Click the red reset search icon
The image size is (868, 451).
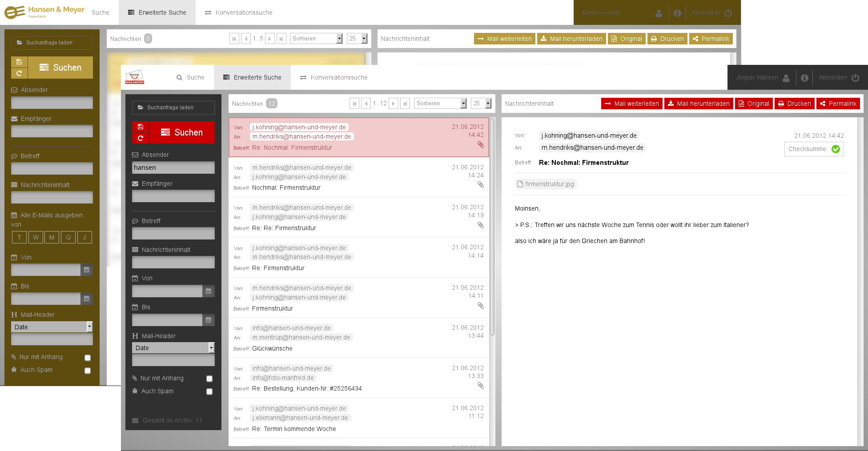pos(140,138)
